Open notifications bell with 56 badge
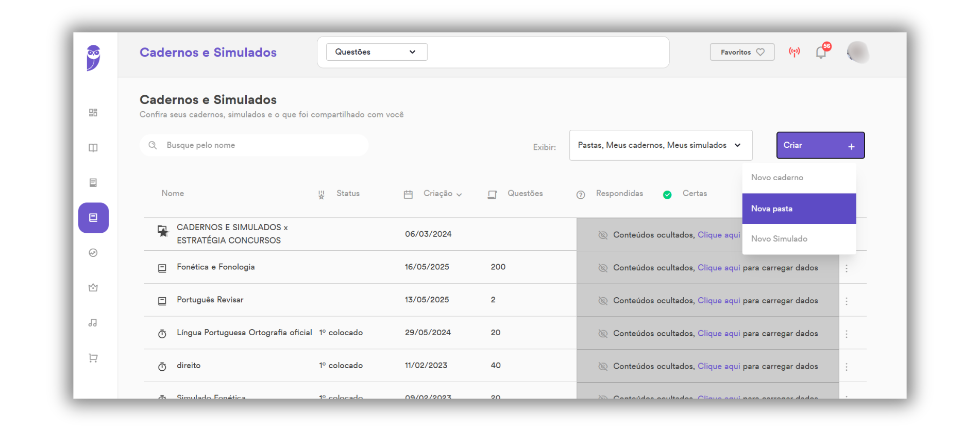 pos(821,52)
